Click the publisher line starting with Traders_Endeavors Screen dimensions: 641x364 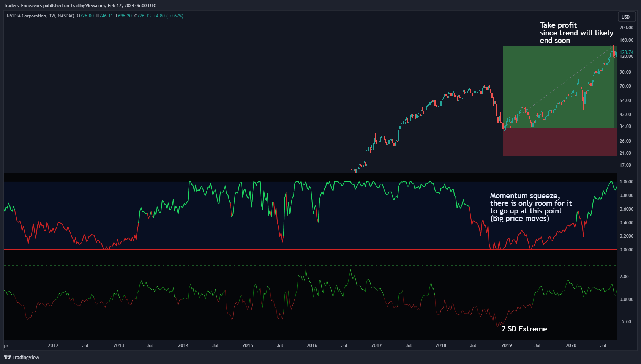(80, 5)
